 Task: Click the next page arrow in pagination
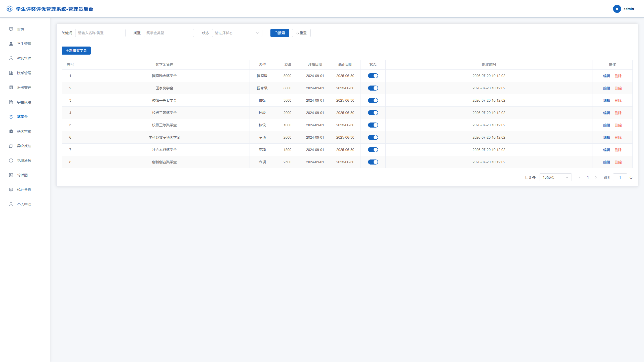coord(596,177)
